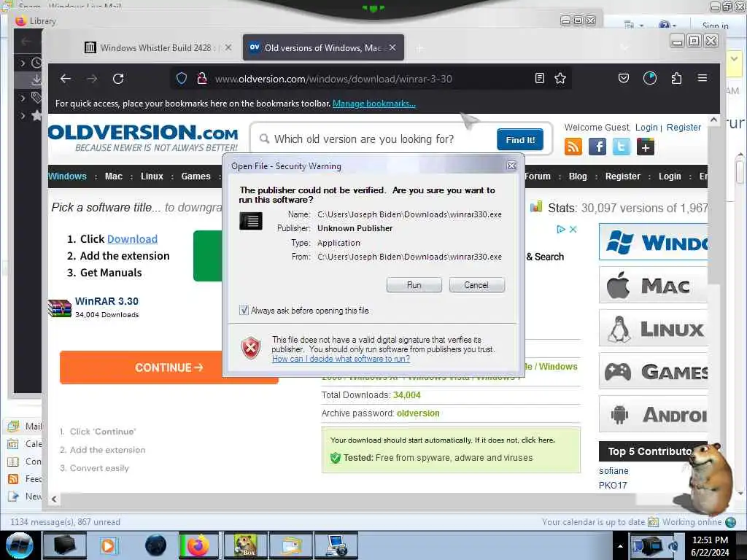Open Firefox hamburger application menu
Screen dimensions: 747x560
tap(703, 77)
